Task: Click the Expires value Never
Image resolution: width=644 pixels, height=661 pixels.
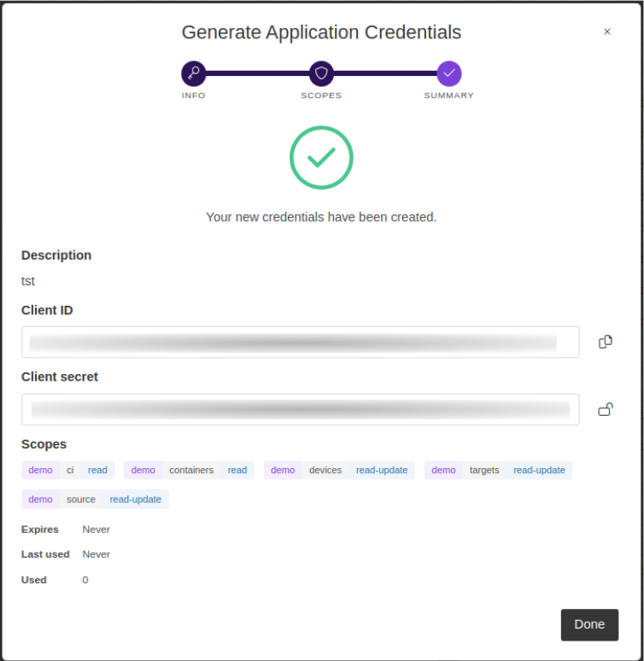Action: [x=97, y=529]
